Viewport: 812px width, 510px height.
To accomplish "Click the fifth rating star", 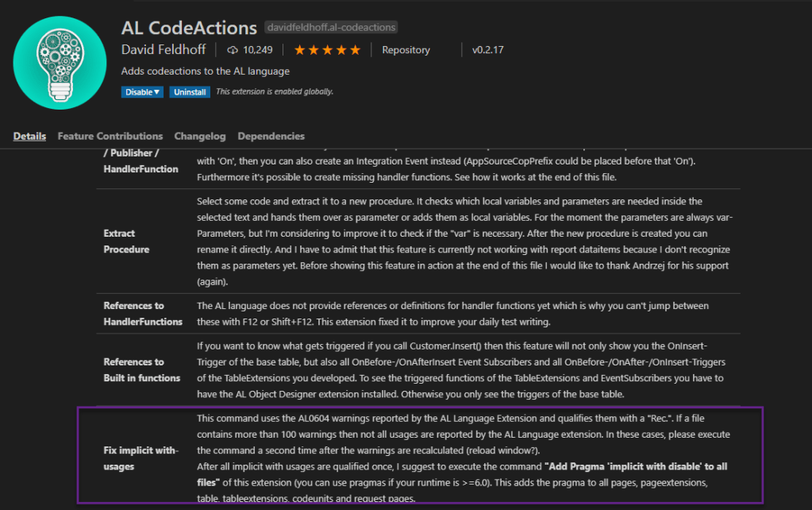I will 355,50.
